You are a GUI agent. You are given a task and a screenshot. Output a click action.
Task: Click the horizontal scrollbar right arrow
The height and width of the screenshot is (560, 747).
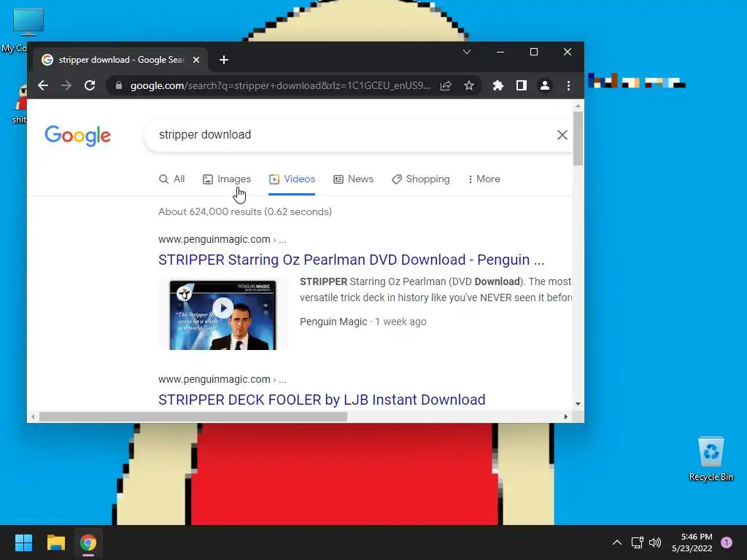[x=565, y=416]
